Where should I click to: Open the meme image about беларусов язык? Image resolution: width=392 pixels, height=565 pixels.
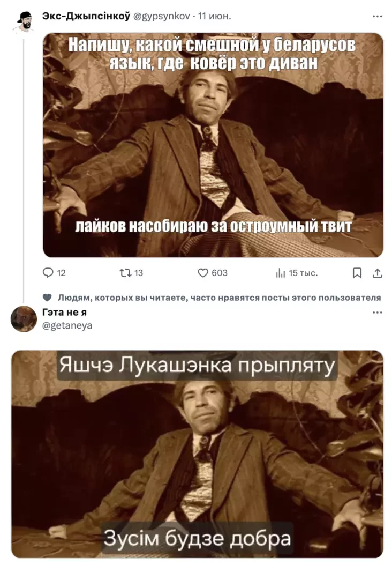pyautogui.click(x=213, y=145)
